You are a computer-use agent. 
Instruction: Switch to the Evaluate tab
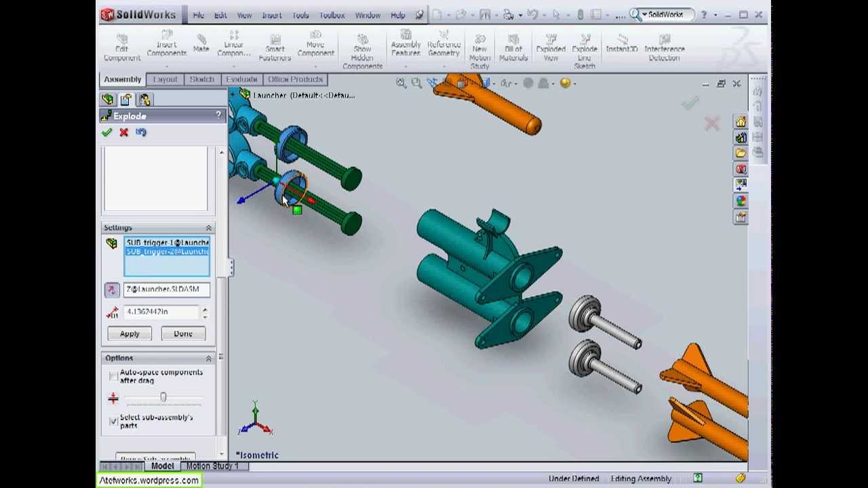tap(241, 80)
